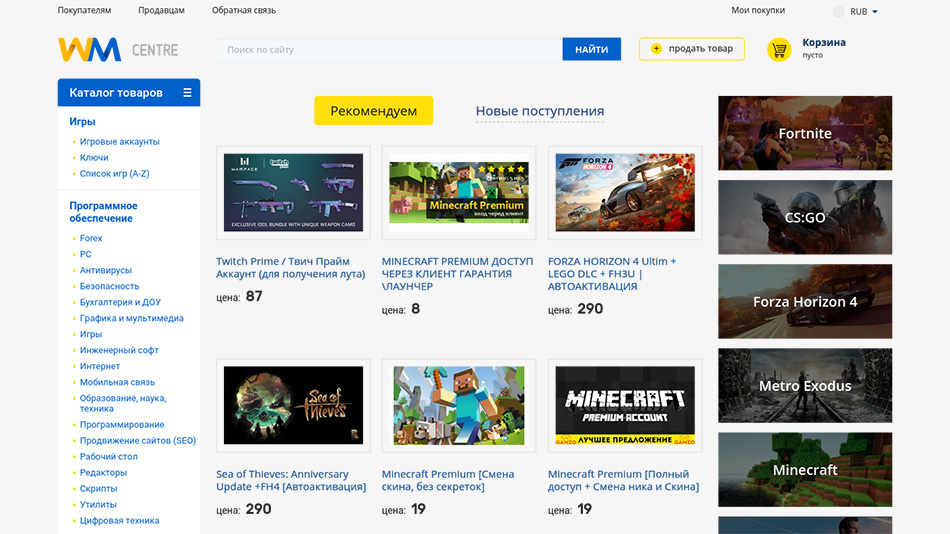Open Мобильная связь category
950x534 pixels.
click(117, 382)
